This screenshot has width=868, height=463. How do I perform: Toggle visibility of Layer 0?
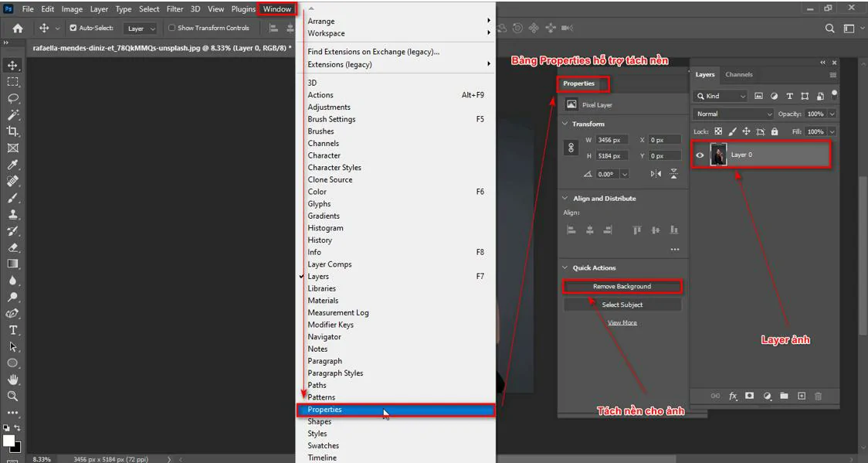click(x=700, y=155)
